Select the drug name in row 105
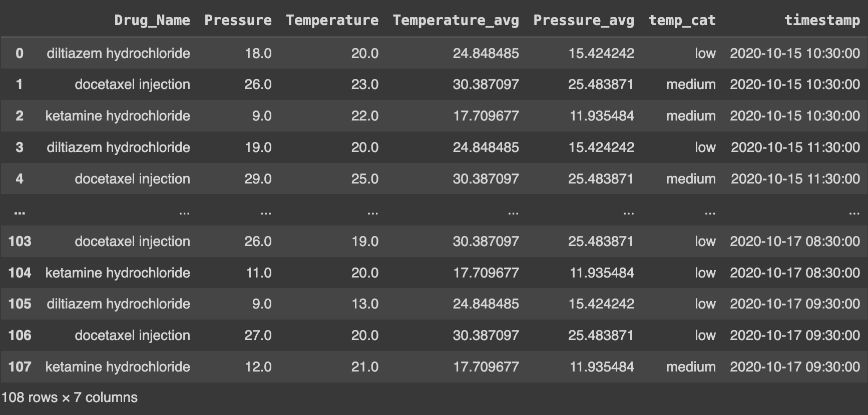This screenshot has height=415, width=868. [118, 303]
